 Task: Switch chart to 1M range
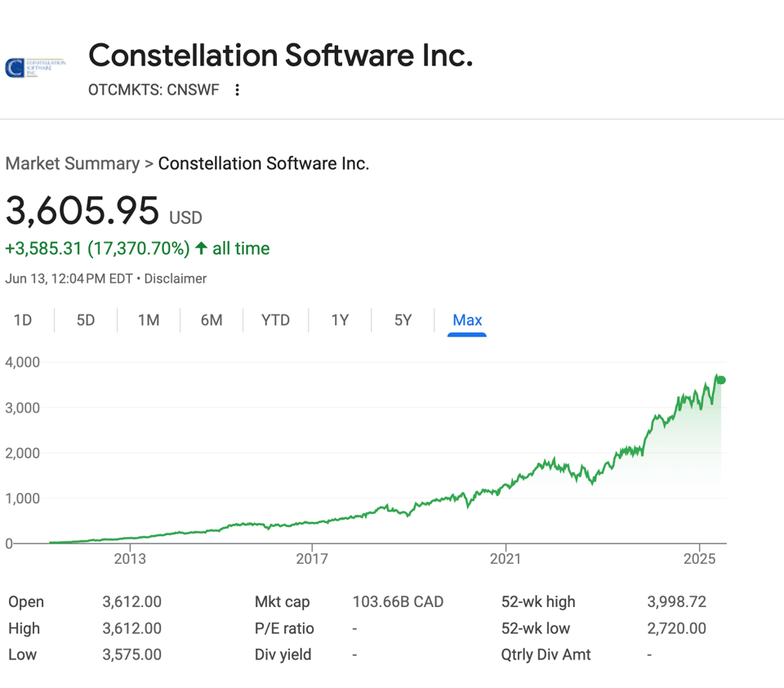tap(149, 320)
